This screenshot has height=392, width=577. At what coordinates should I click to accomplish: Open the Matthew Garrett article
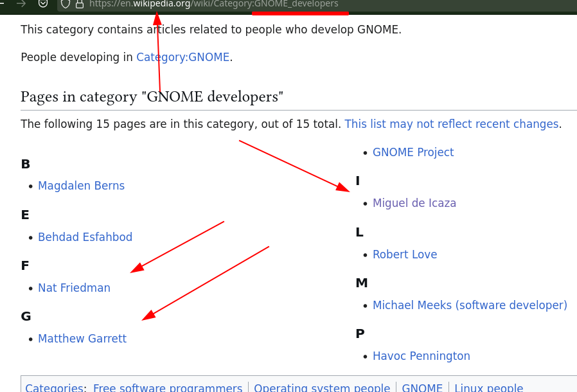pos(82,338)
